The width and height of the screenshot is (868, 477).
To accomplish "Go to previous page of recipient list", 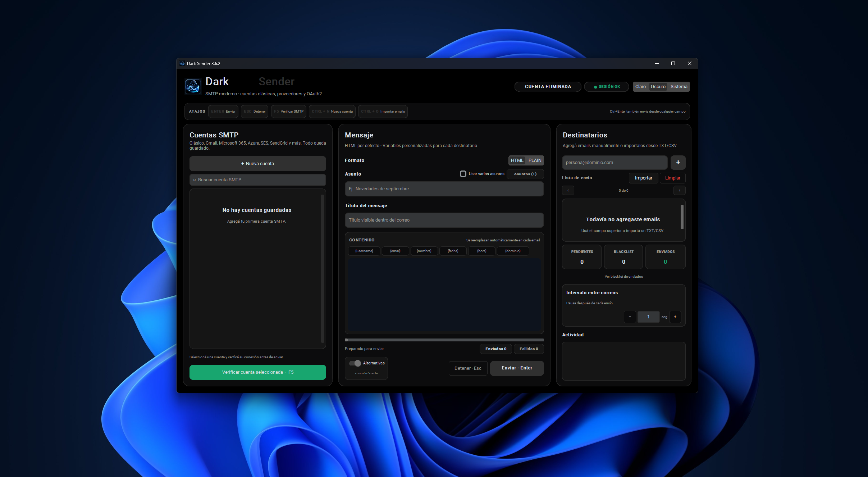I will click(568, 190).
